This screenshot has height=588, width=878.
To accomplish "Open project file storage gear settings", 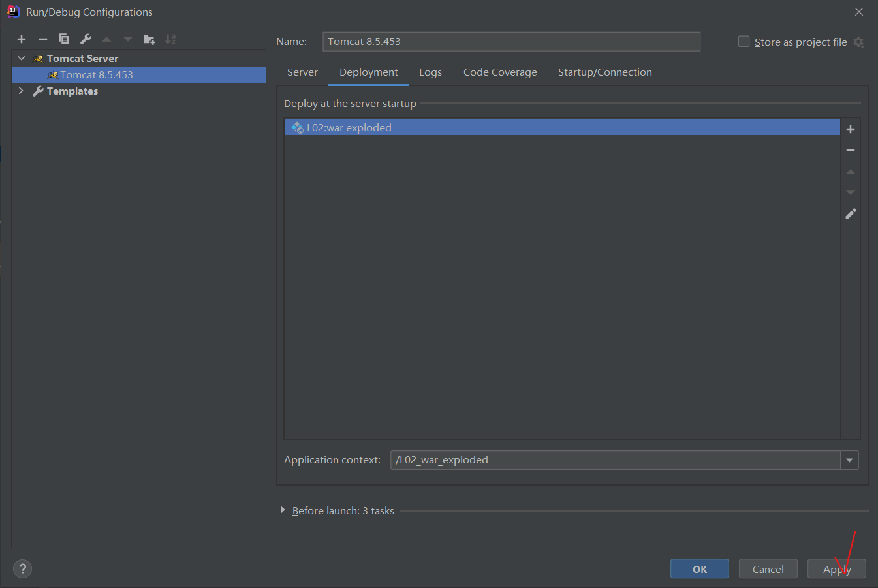I will (x=859, y=42).
